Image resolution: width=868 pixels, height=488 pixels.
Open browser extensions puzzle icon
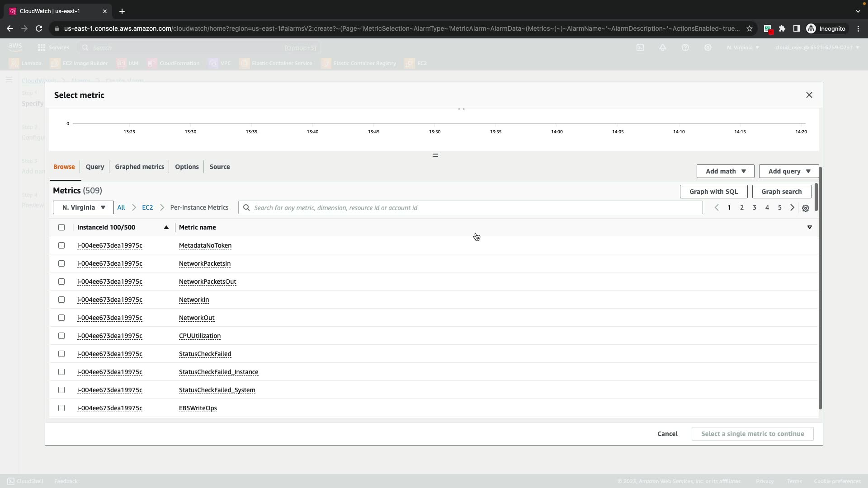click(x=782, y=28)
